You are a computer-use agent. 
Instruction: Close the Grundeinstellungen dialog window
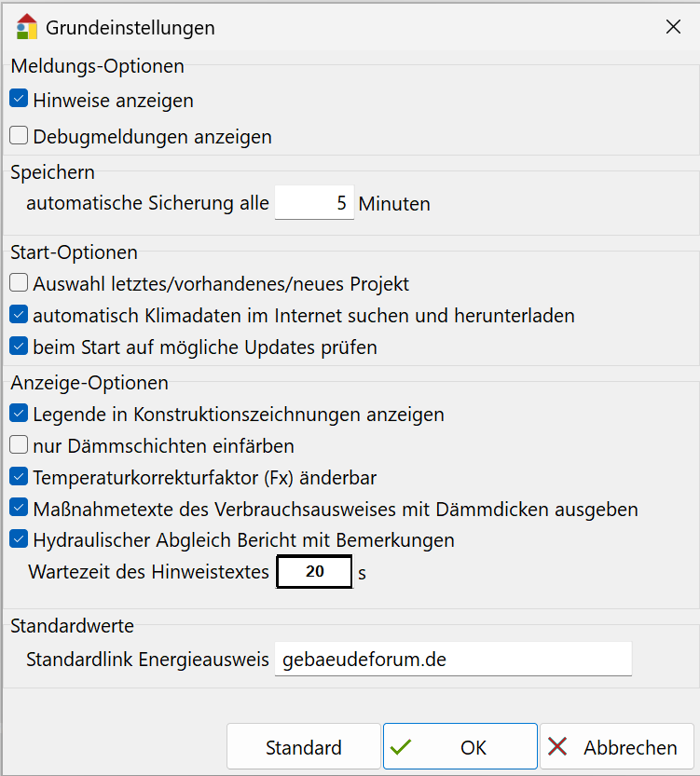pos(673,27)
